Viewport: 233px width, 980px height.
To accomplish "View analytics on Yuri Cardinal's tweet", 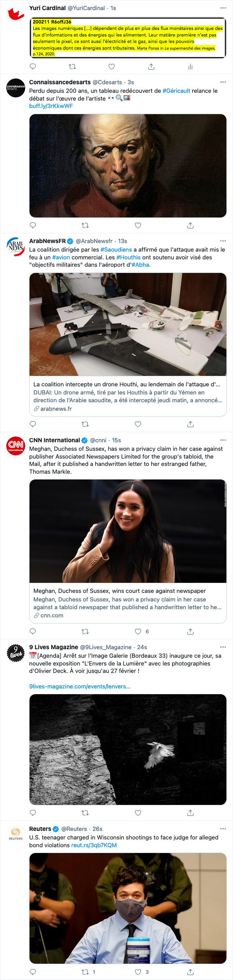I will (190, 67).
